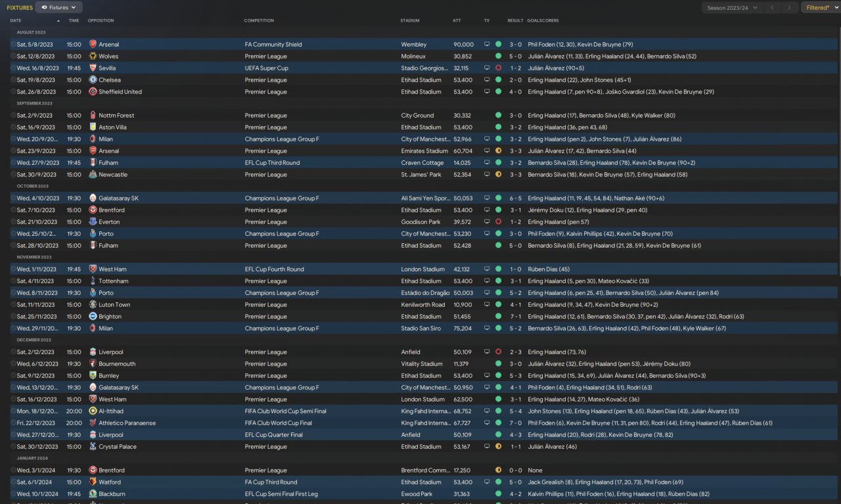Open the Nottm Forest opposition link
The height and width of the screenshot is (504, 841).
click(116, 116)
